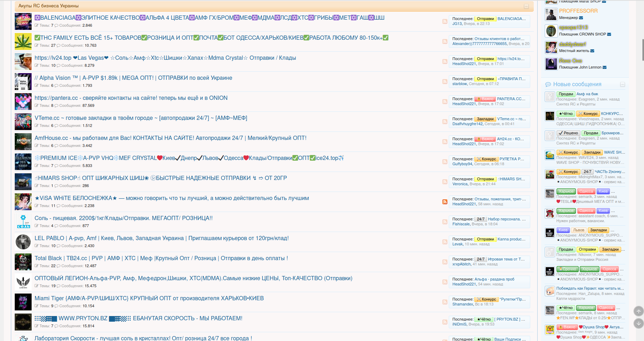The image size is (644, 341).
Task: Open Соль - пищевая forum link
Action: (124, 218)
